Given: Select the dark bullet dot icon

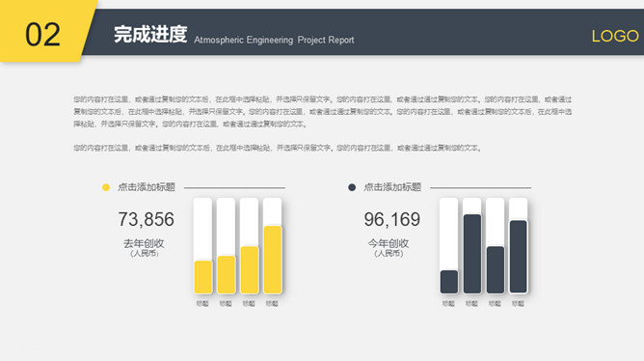Looking at the screenshot, I should tap(352, 187).
